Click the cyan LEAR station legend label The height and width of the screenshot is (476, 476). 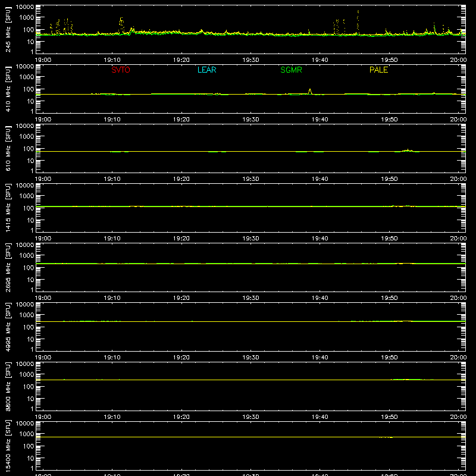(206, 70)
